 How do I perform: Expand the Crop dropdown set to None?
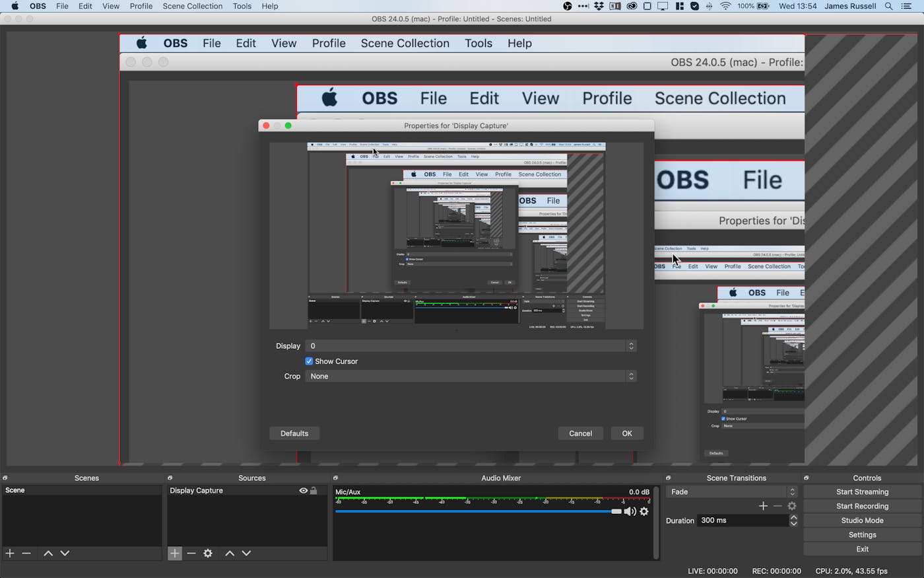[x=470, y=377]
